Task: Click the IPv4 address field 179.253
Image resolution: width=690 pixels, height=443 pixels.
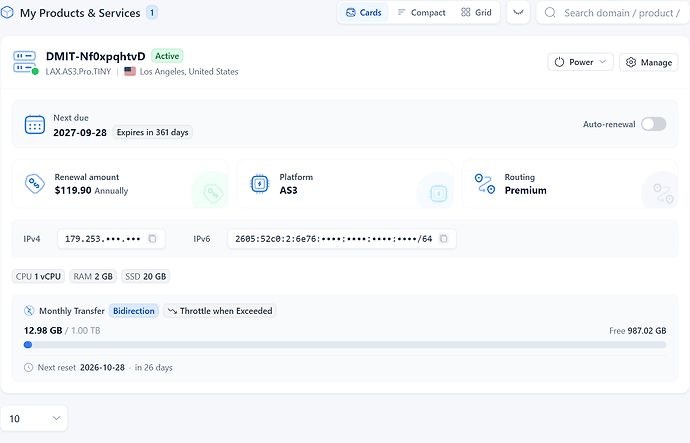Action: coord(111,239)
